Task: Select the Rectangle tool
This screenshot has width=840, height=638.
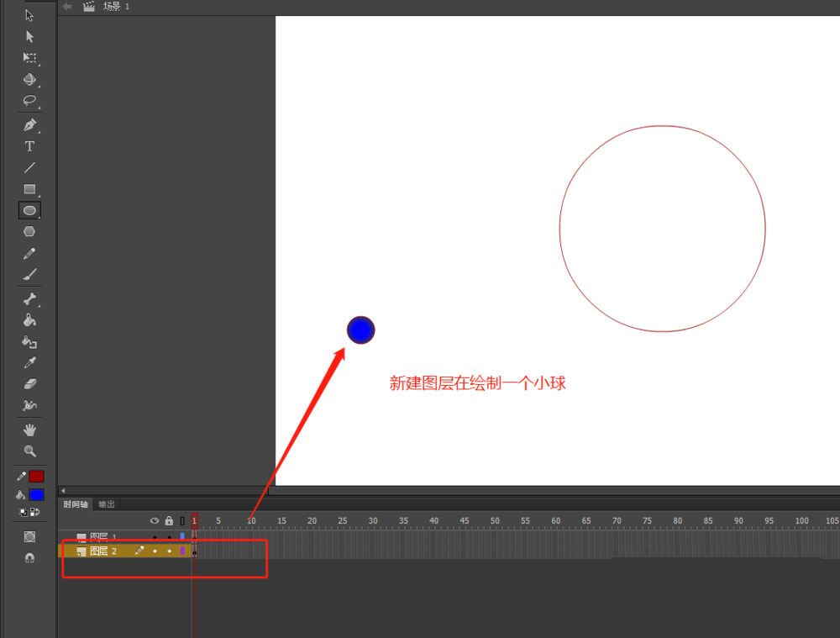Action: pyautogui.click(x=29, y=189)
